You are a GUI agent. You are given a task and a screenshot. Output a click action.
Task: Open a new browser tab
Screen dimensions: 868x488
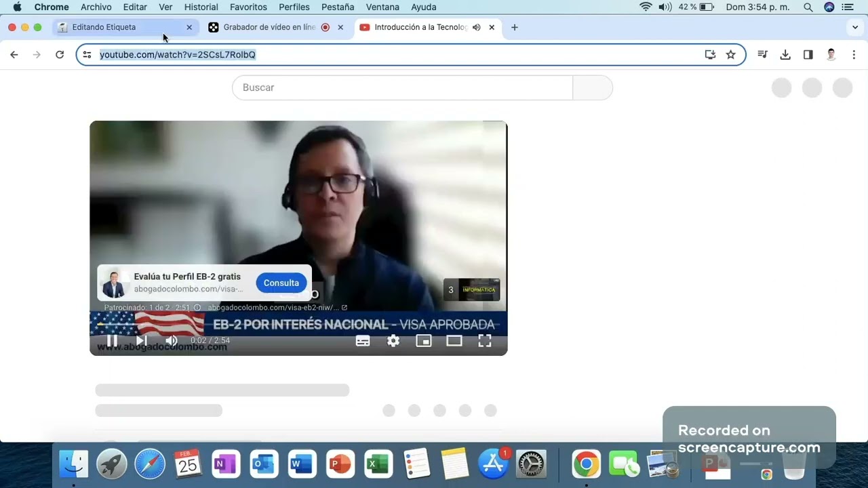pos(514,27)
